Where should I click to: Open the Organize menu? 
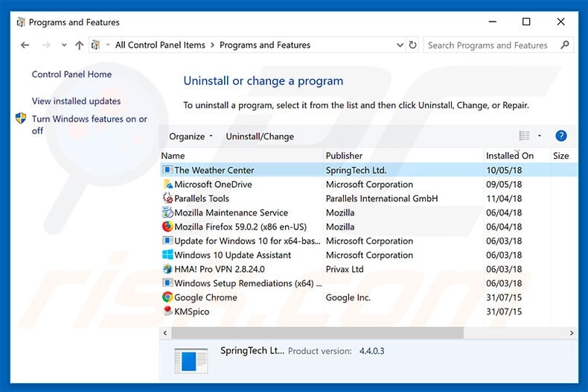click(191, 136)
